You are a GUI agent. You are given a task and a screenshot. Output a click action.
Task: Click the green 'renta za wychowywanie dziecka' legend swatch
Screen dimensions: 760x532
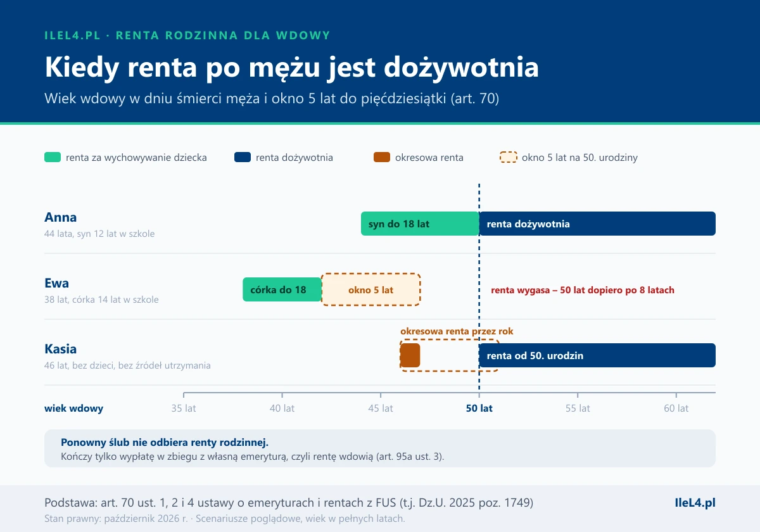point(53,158)
